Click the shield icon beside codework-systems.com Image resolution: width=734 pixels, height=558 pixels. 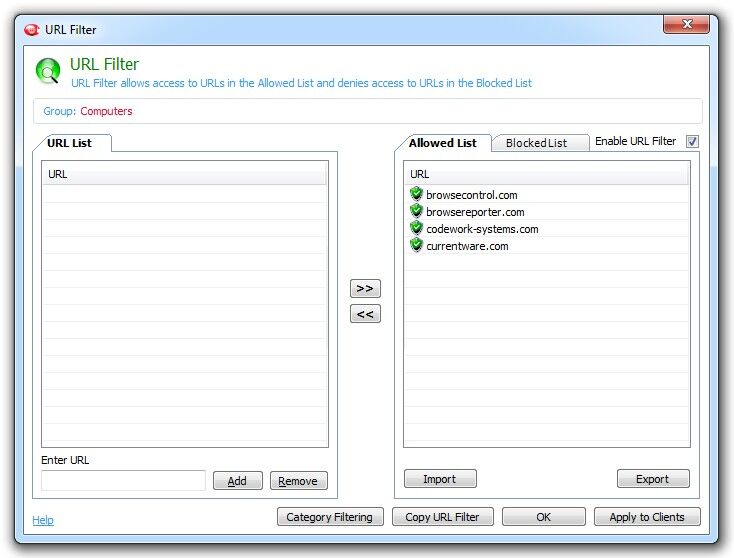[x=416, y=228]
